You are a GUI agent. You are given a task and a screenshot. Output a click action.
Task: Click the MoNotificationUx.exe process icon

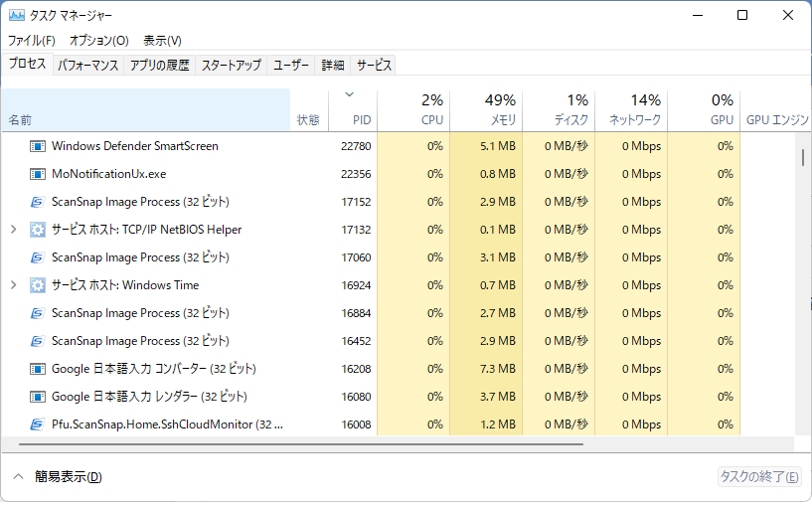tap(38, 174)
